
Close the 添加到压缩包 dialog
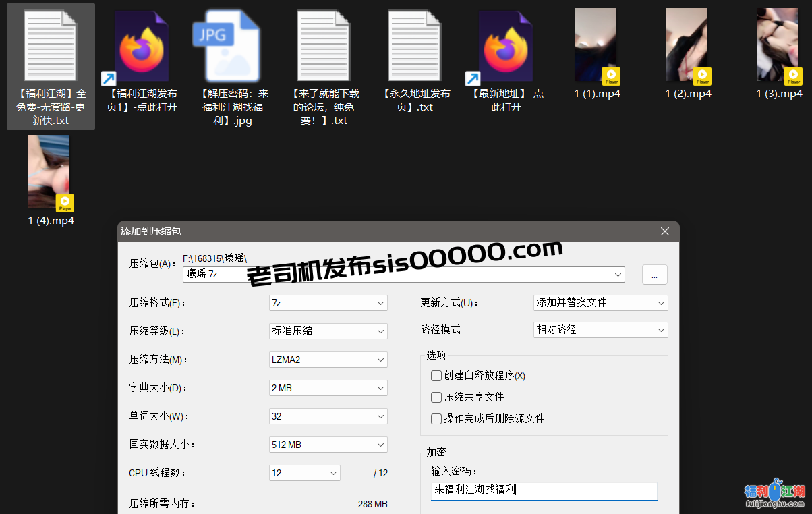click(x=664, y=231)
